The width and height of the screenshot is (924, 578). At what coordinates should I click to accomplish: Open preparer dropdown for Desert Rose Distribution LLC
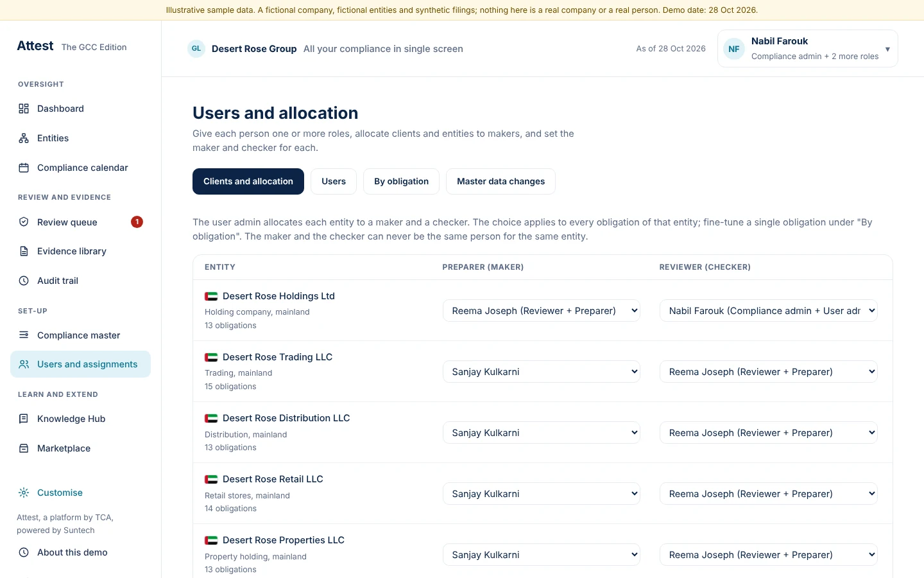coord(542,433)
